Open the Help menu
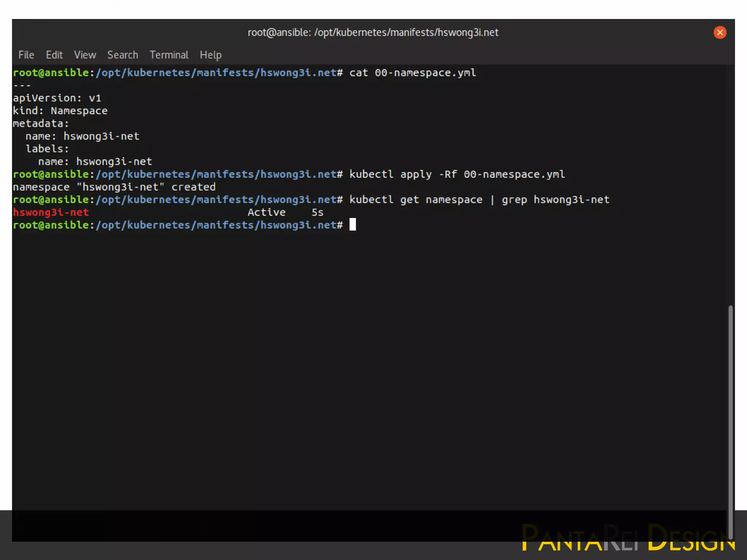 pos(210,55)
